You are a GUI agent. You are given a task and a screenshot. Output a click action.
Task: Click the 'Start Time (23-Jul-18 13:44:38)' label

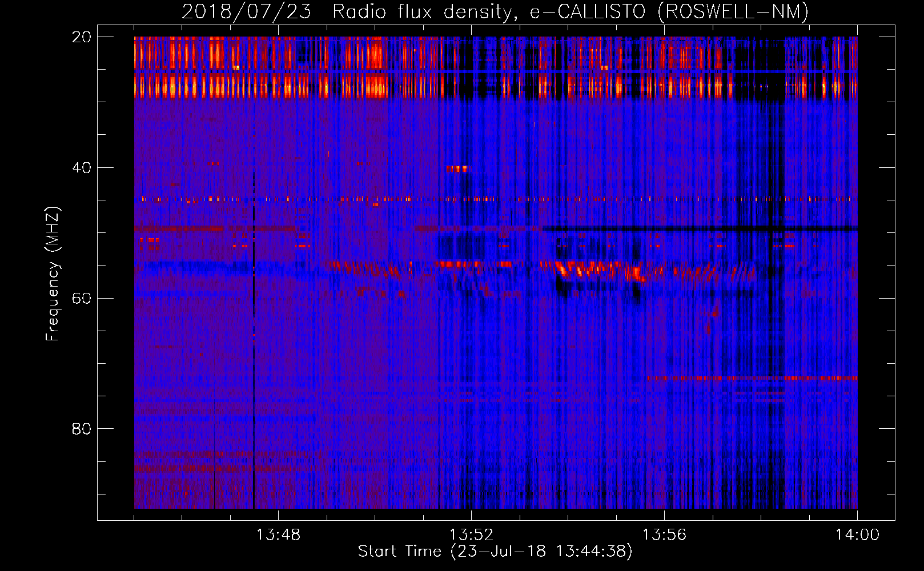point(495,552)
